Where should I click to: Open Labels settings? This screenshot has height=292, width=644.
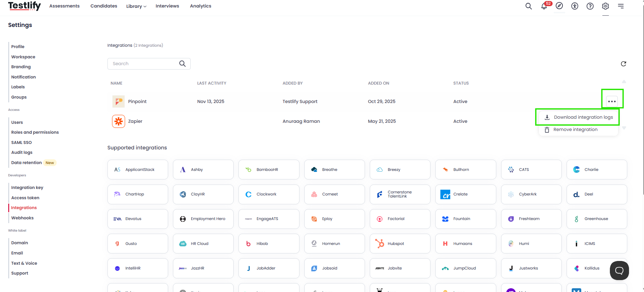click(x=18, y=87)
